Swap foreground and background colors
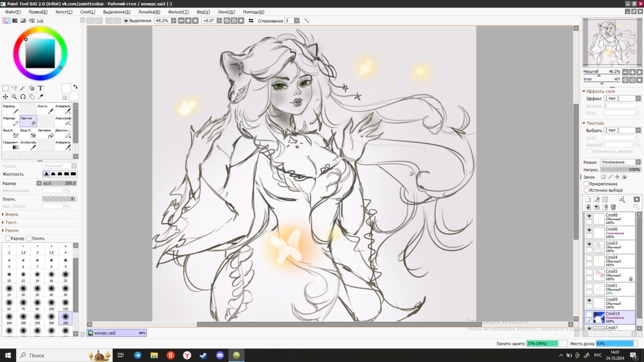The image size is (644, 362). [75, 86]
